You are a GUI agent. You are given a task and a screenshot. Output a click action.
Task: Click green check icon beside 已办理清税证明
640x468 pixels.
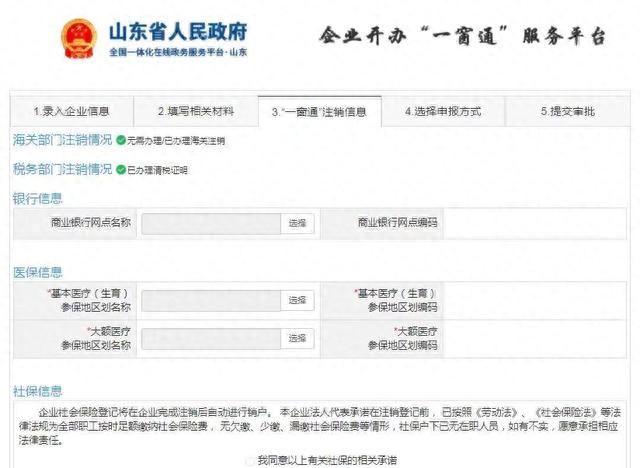click(x=120, y=169)
